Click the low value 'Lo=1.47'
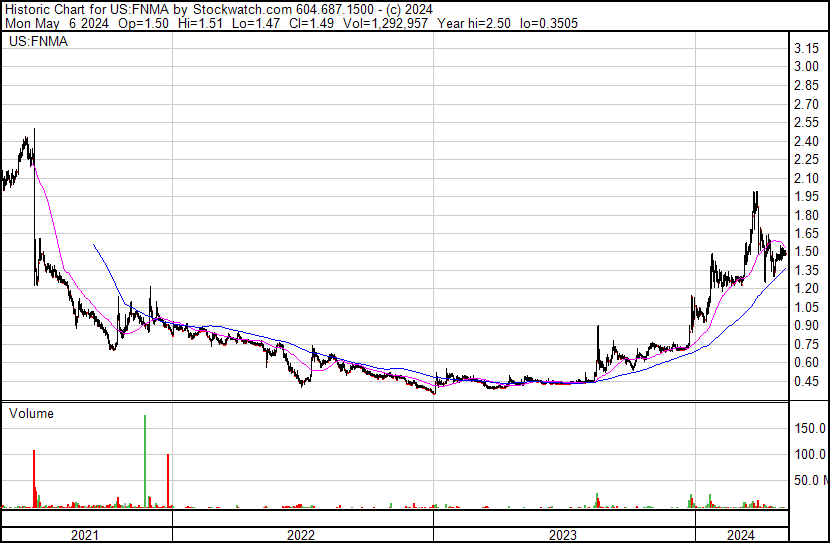The image size is (830, 543). [256, 23]
